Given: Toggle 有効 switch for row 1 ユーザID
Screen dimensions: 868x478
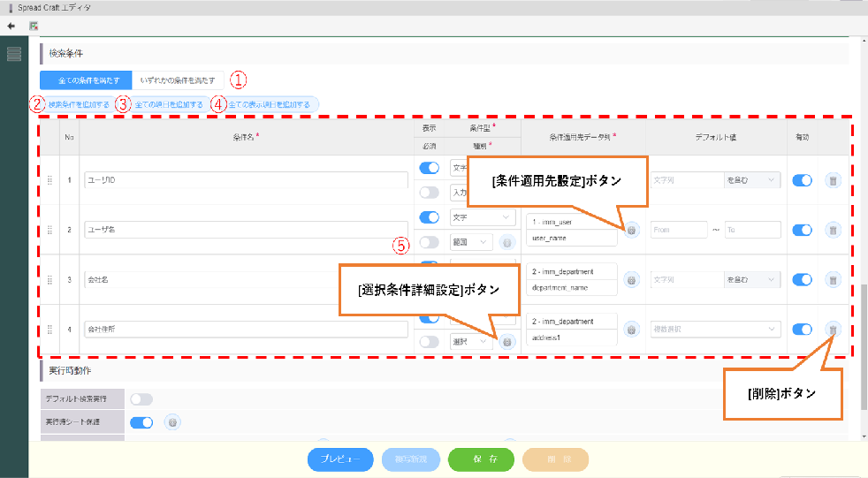Looking at the screenshot, I should click(803, 180).
